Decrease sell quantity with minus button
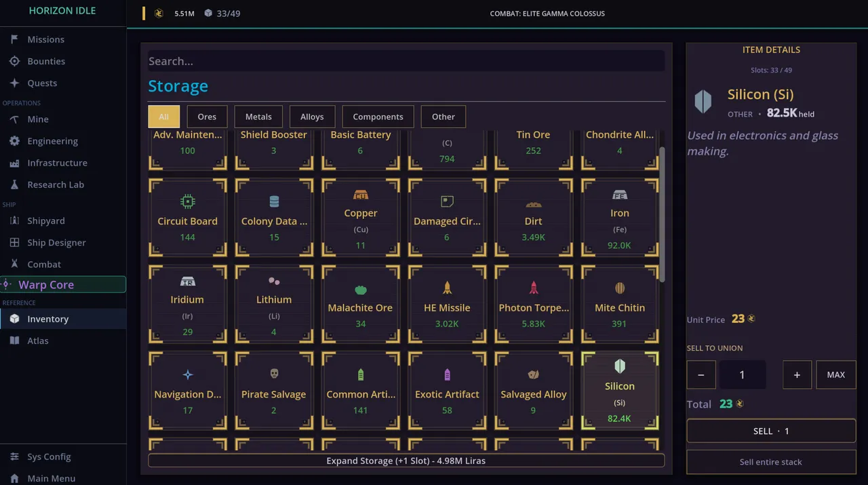 (701, 374)
